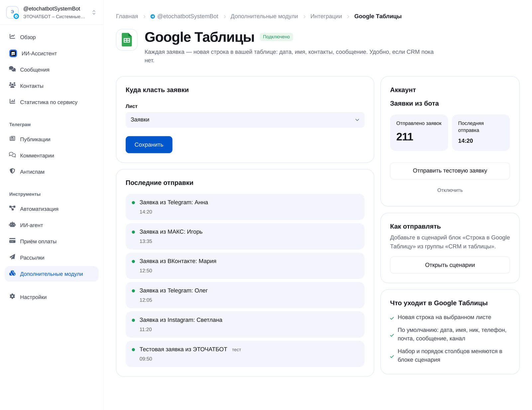Click the ИИ-агент robot icon

coord(12,225)
